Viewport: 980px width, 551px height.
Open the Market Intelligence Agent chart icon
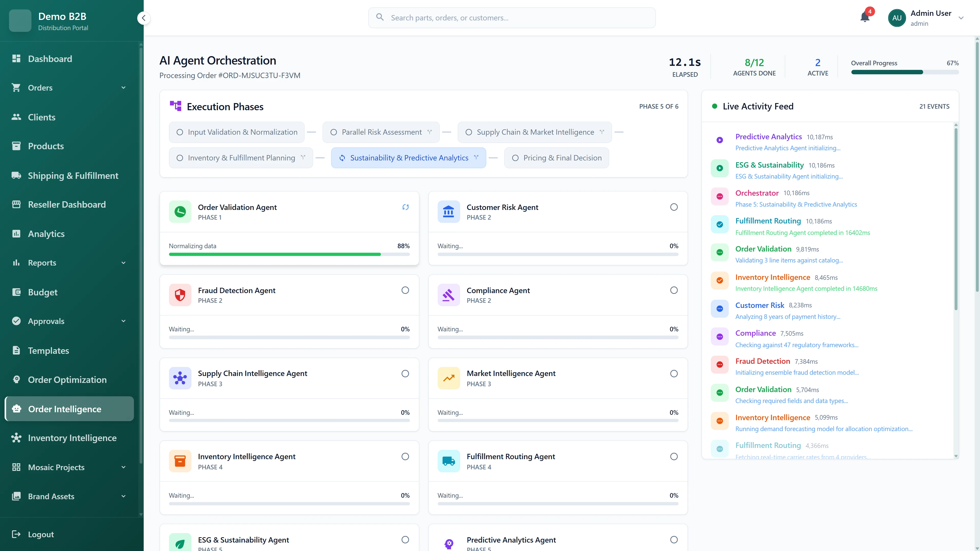(x=449, y=378)
